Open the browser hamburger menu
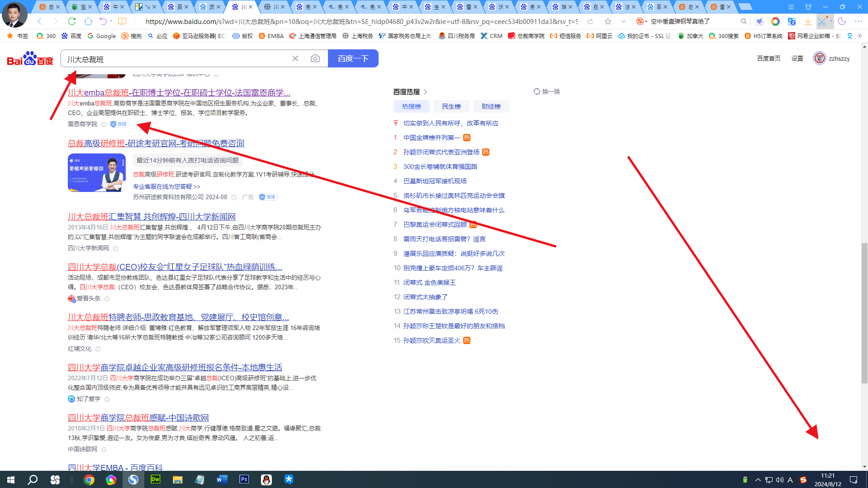 858,21
